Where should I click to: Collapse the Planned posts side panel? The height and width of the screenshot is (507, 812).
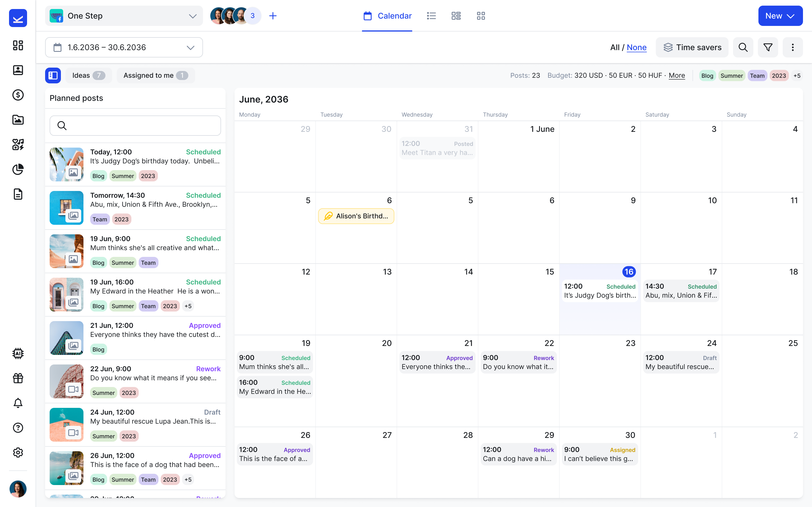[x=53, y=75]
